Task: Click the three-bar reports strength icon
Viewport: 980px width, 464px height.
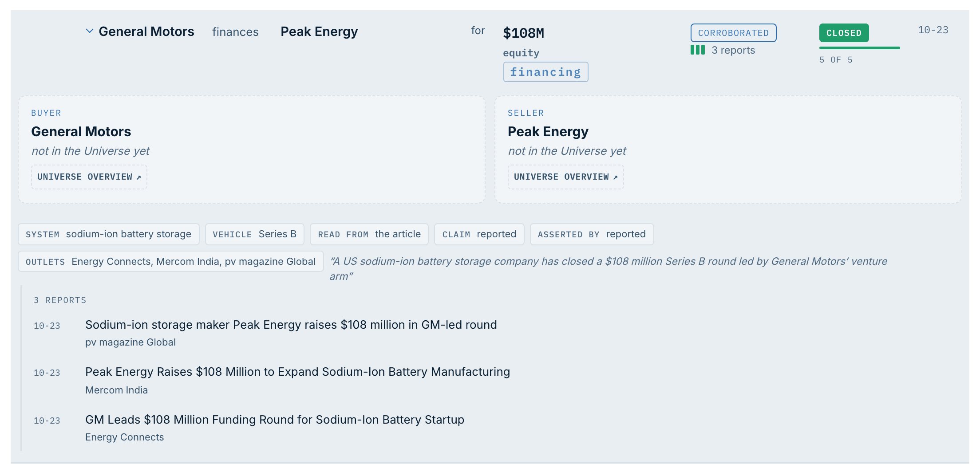Action: pos(698,50)
